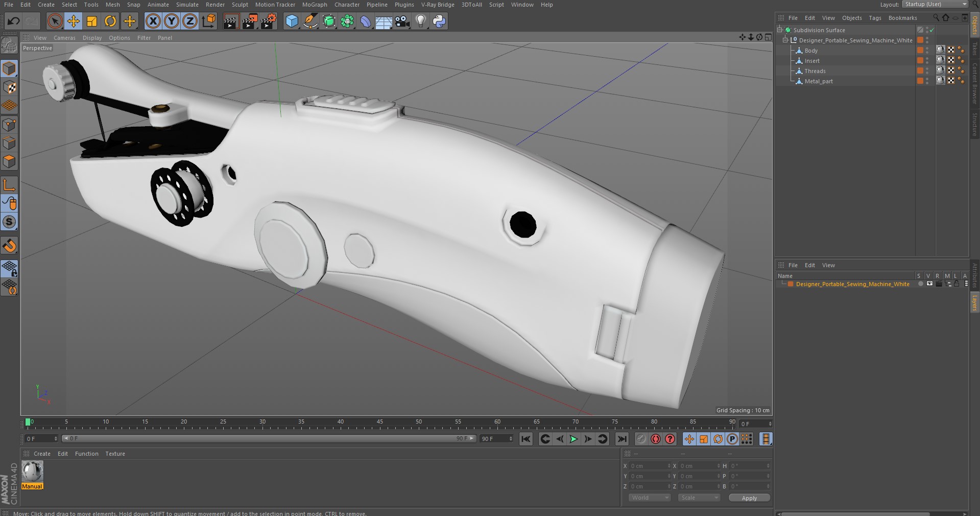Click the layer color swatch in Layers panel

791,284
